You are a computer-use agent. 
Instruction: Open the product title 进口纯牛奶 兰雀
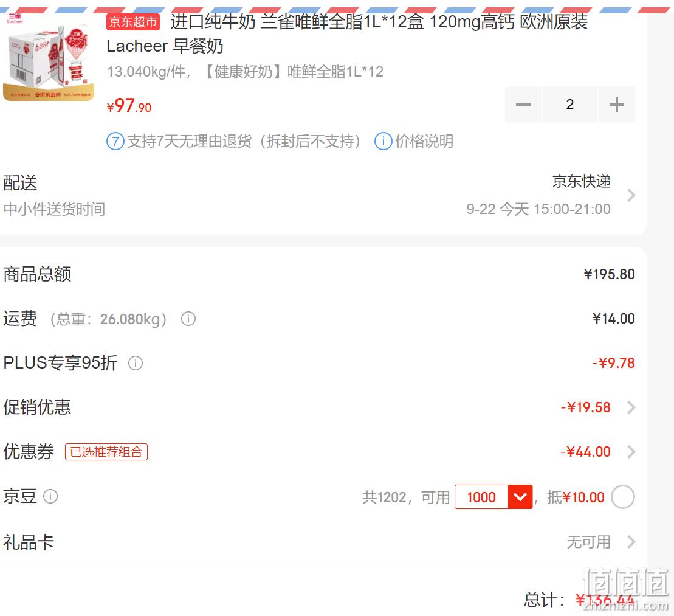(x=347, y=33)
